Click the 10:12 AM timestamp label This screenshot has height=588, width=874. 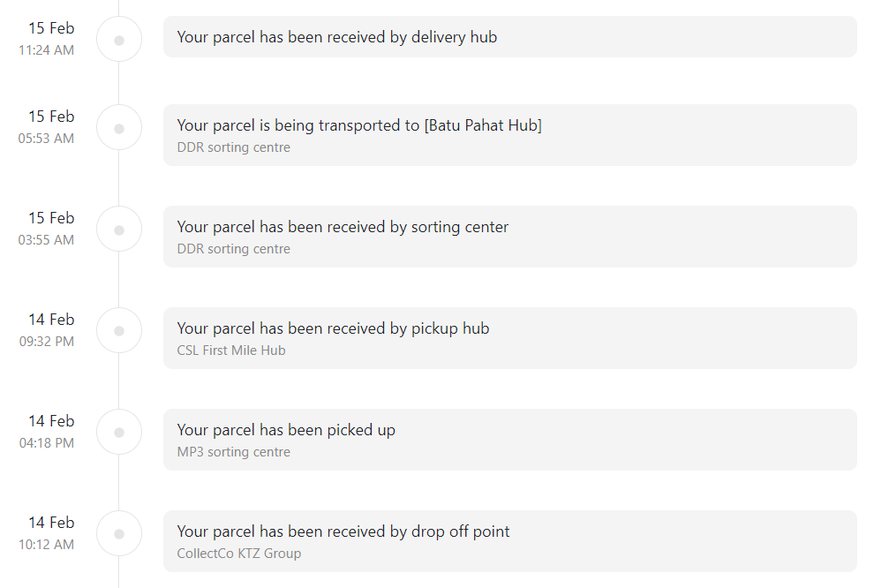pos(46,545)
